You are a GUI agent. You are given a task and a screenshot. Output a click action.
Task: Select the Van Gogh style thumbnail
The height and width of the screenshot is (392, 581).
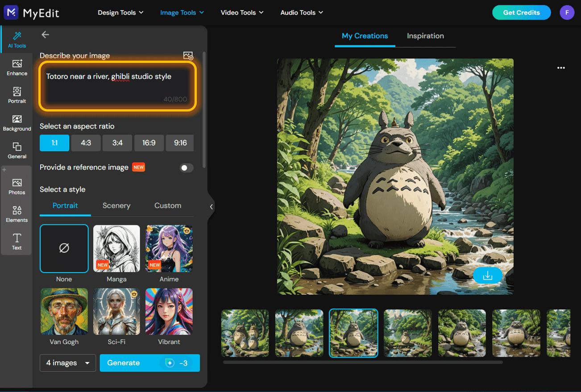coord(64,311)
